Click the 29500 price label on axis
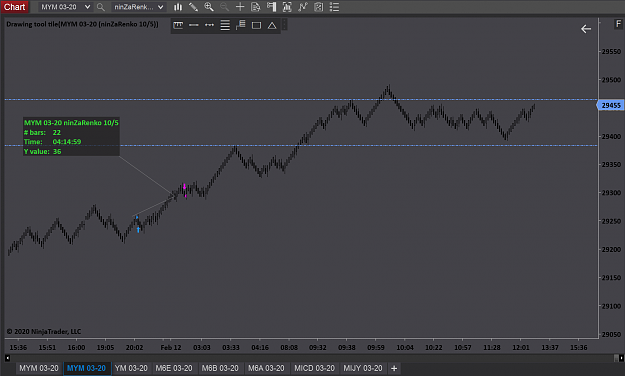This screenshot has width=625, height=376. (x=611, y=80)
